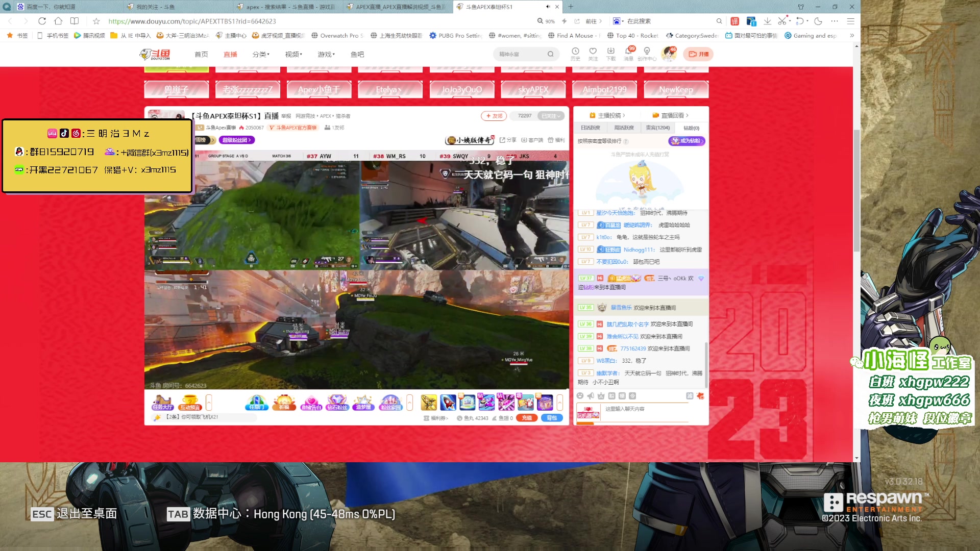Click the 互动预言 prediction icon
The image size is (980, 551).
(190, 403)
